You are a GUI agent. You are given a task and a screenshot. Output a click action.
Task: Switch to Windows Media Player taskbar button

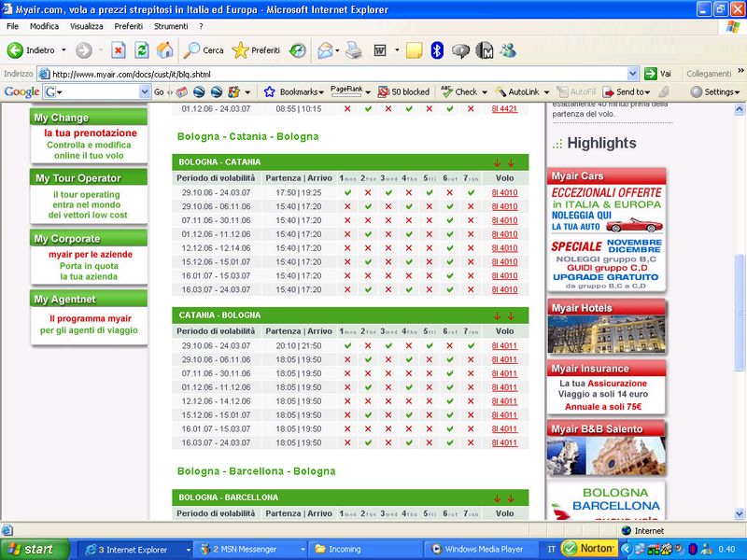[x=481, y=549]
